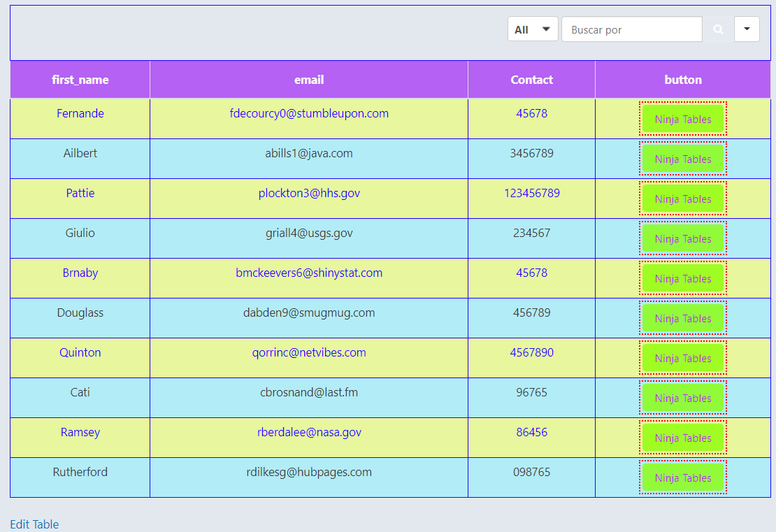Click the search magnifier icon
Screen dimensions: 776x532
(718, 29)
